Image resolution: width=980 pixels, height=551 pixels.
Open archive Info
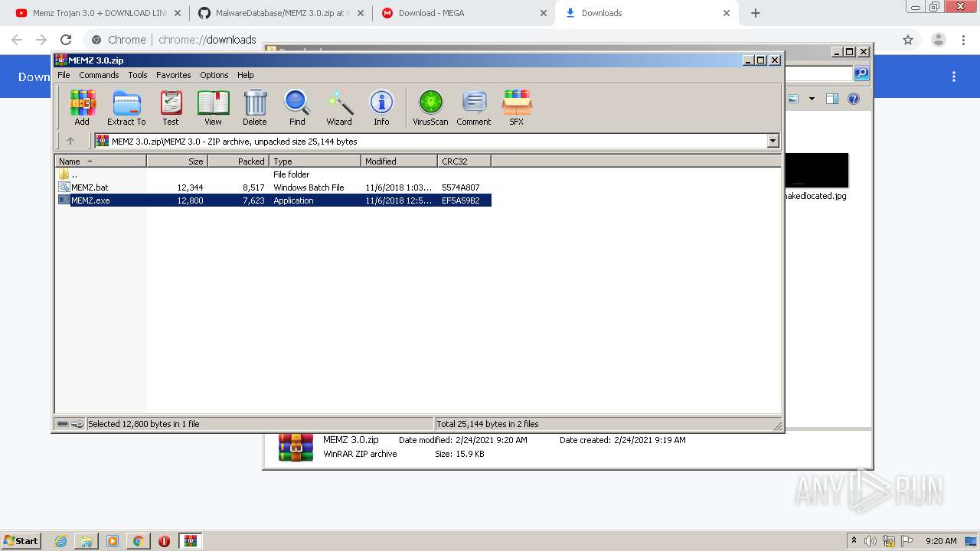point(381,108)
